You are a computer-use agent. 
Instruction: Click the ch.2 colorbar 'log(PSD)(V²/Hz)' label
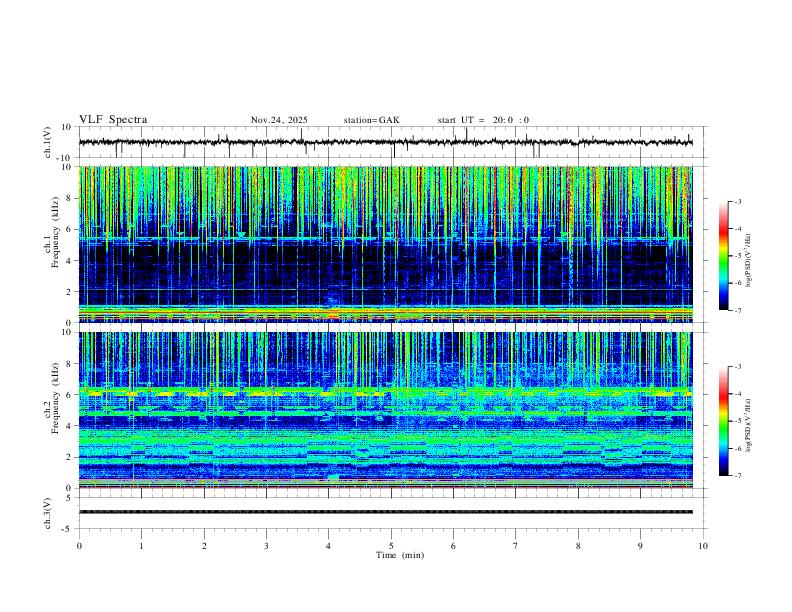[x=749, y=425]
